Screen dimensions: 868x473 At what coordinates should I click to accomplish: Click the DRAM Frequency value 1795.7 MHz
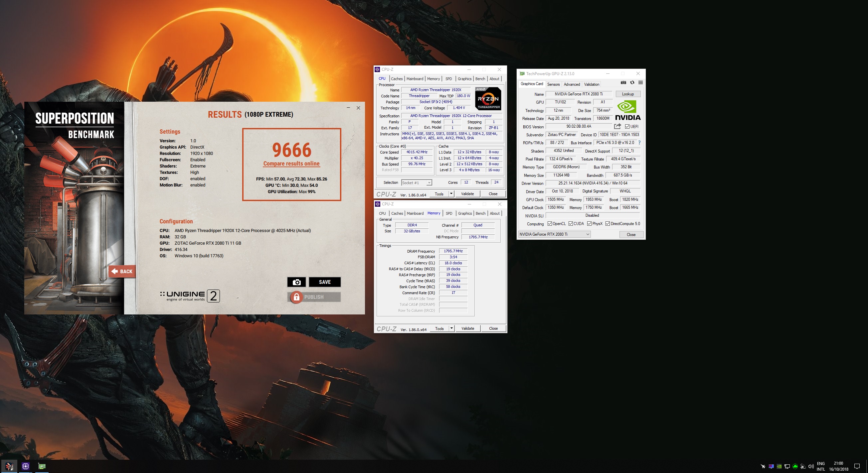point(453,251)
